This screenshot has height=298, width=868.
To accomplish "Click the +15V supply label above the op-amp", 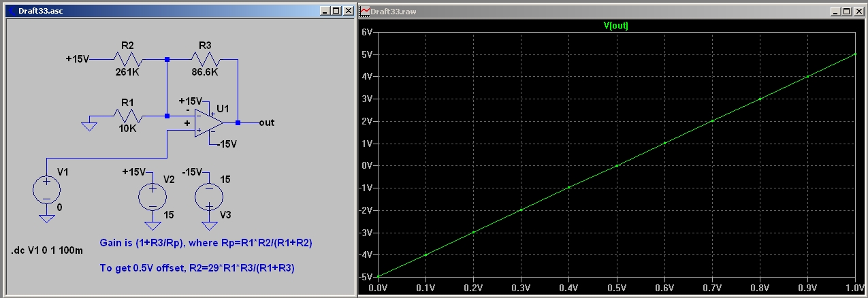I will (x=191, y=101).
